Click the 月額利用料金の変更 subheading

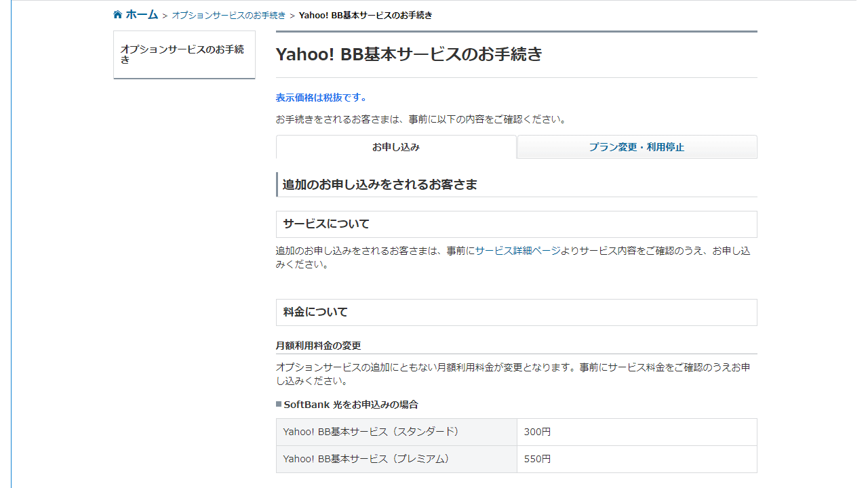pyautogui.click(x=318, y=346)
